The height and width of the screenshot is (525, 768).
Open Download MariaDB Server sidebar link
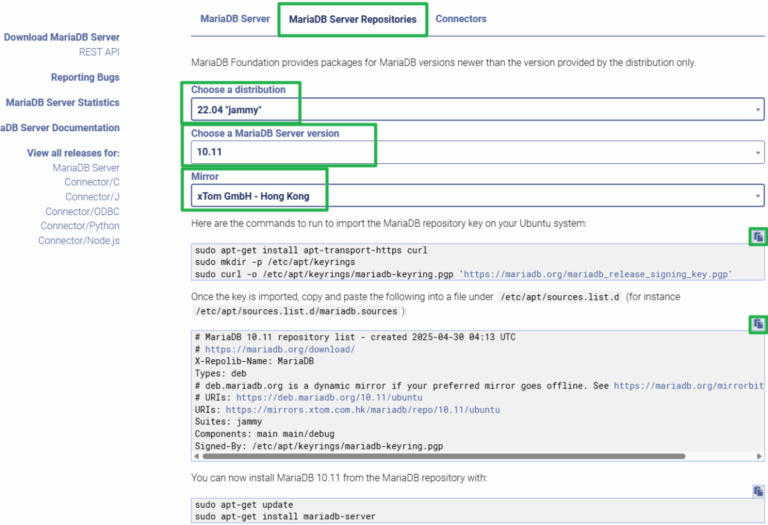pos(62,37)
